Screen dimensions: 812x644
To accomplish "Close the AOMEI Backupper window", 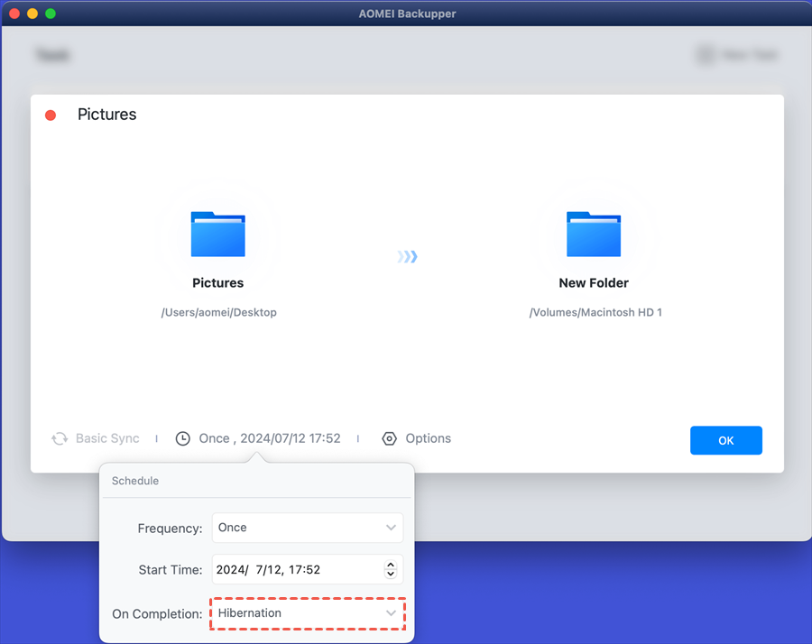I will click(14, 14).
